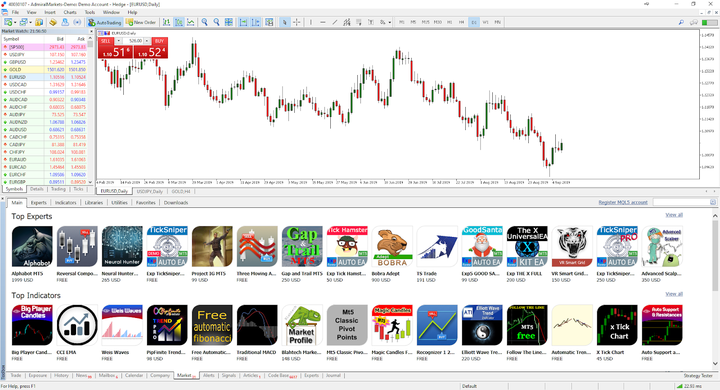The height and width of the screenshot is (390, 720).
Task: Switch to the USDJPY,Daily chart tab
Action: tap(150, 191)
